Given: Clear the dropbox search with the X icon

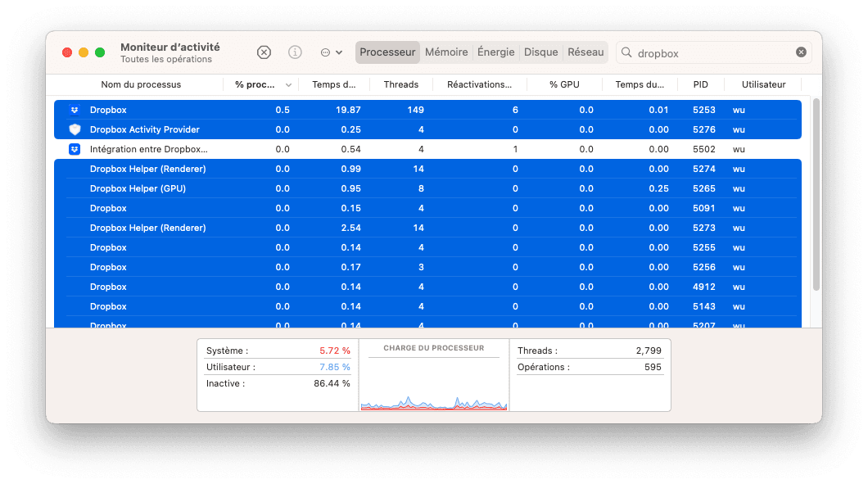Looking at the screenshot, I should [800, 52].
